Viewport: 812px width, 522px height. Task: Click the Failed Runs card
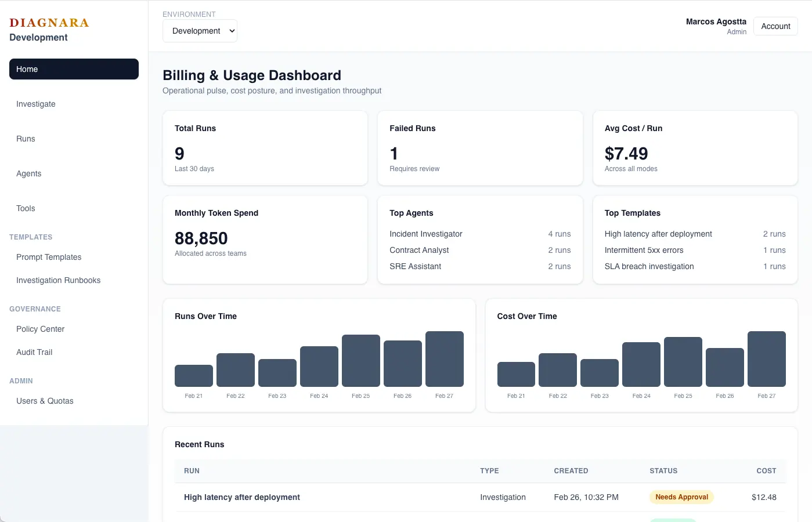pos(480,148)
